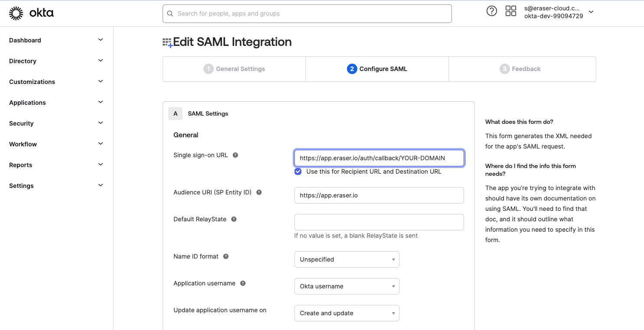Viewport: 644px width, 330px height.
Task: Open the Application username dropdown
Action: (347, 286)
